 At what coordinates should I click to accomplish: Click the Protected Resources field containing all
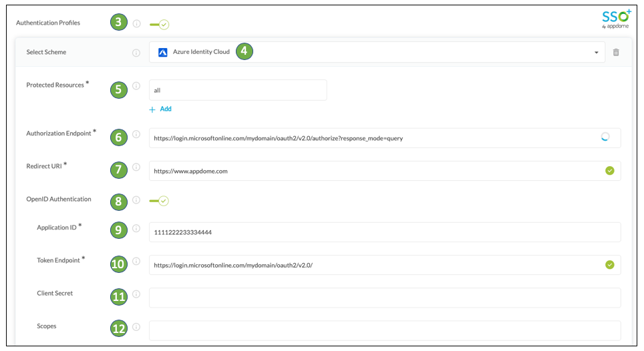tap(238, 90)
